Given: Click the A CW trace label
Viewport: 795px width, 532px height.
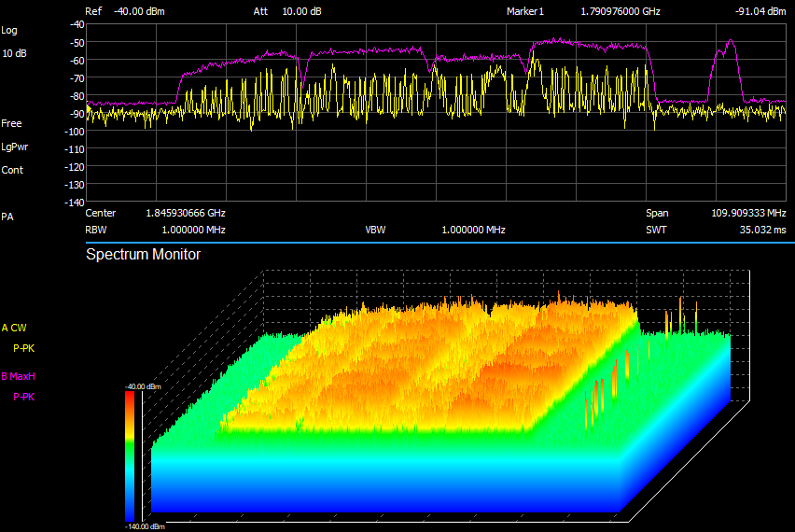Looking at the screenshot, I should (x=14, y=328).
